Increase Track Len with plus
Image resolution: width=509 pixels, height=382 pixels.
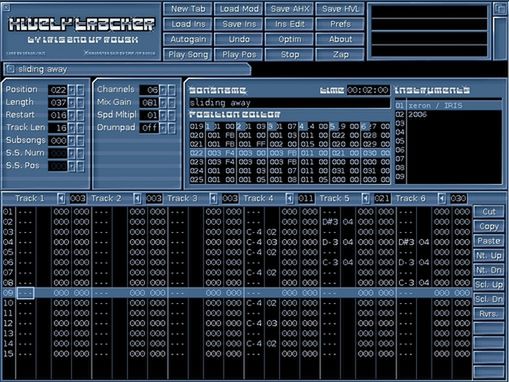coord(72,128)
